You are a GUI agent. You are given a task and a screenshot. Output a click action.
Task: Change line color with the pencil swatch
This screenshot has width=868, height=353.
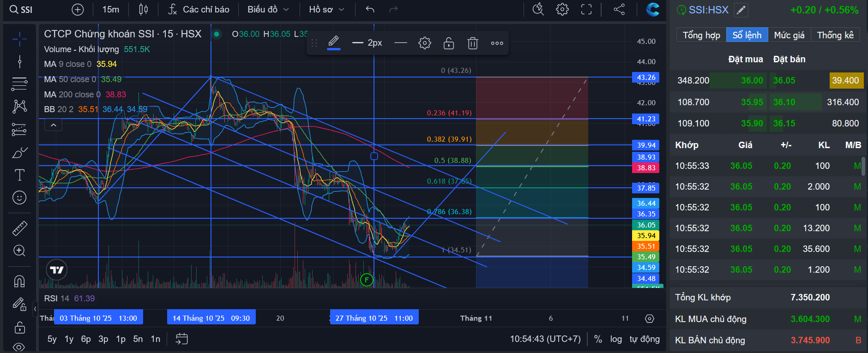coord(333,43)
